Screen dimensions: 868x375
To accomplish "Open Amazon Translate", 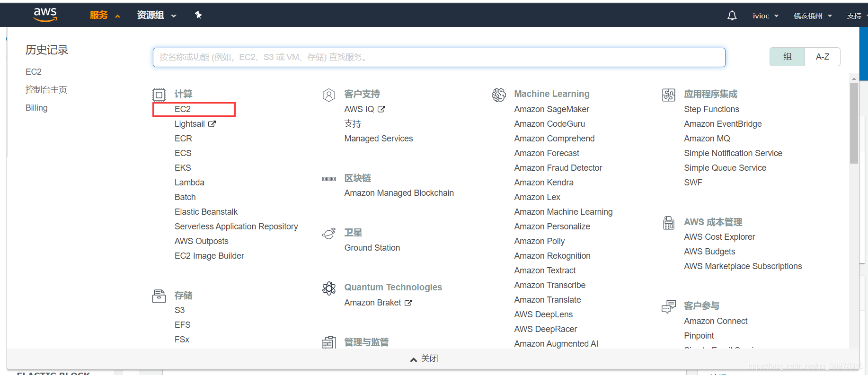I will pos(548,300).
